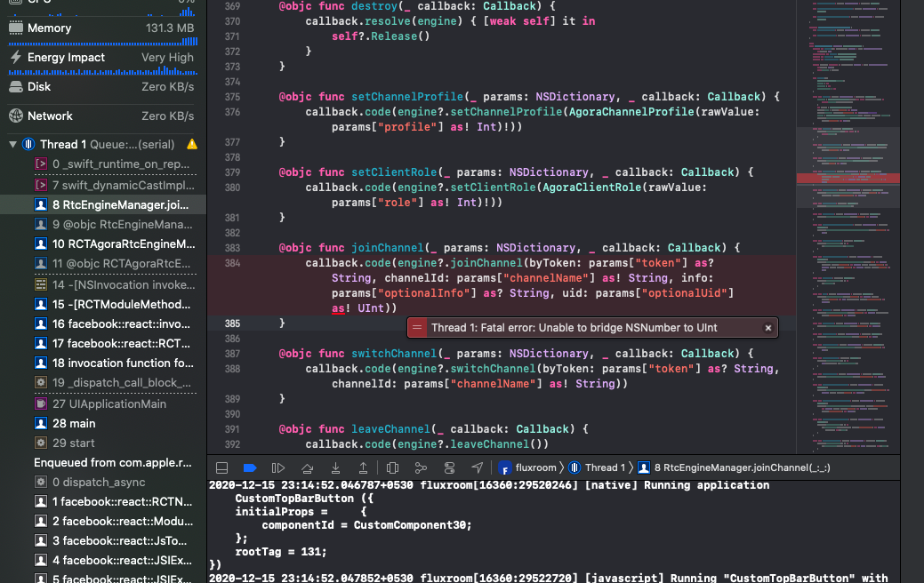Open Debug View Hierarchy
Image resolution: width=924 pixels, height=583 pixels.
click(x=392, y=467)
